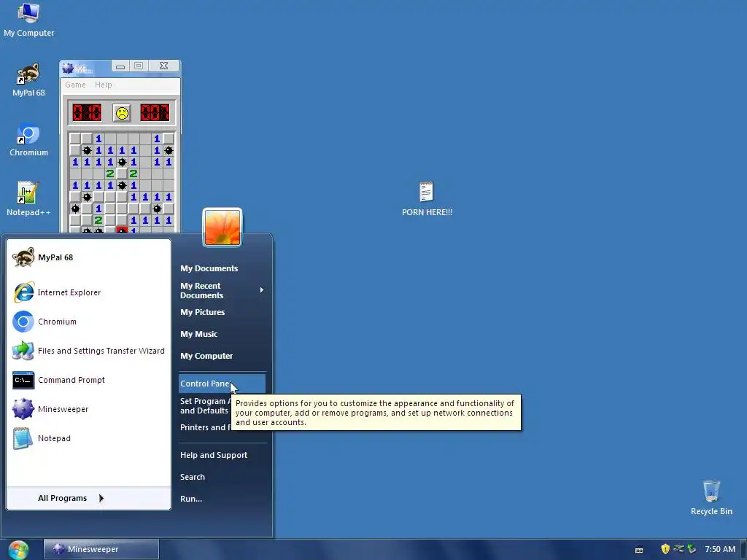Launch MyPal 68 desktop shortcut
The image size is (747, 560).
[x=28, y=80]
